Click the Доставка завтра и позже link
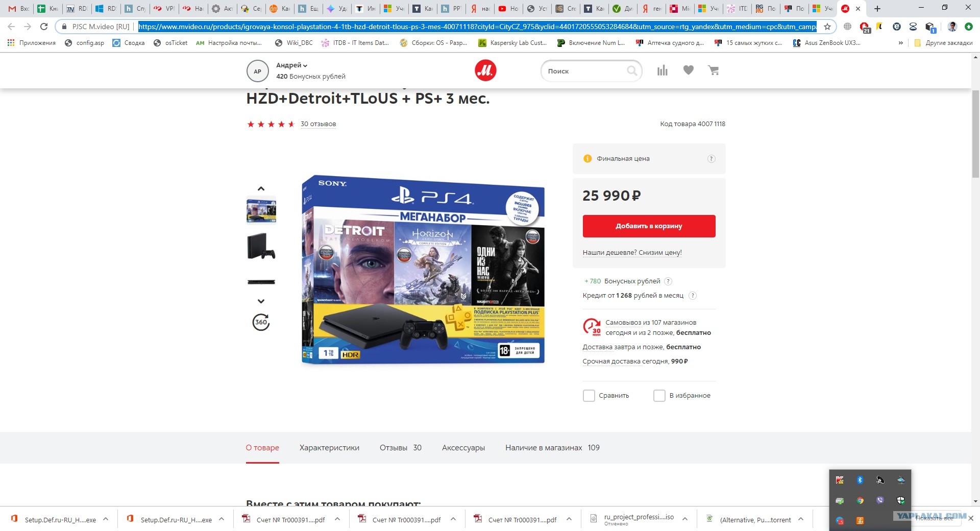Screen dimensions: 980x531 tap(623, 347)
